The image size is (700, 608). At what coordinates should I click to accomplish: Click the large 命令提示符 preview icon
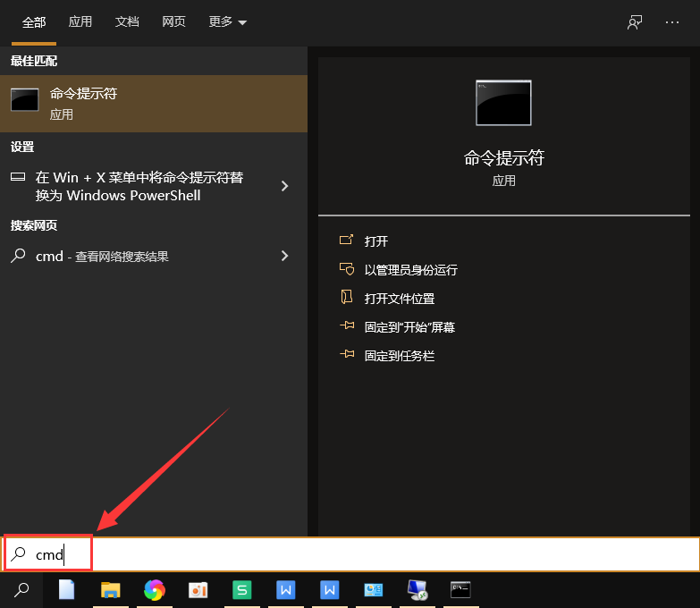click(x=503, y=103)
